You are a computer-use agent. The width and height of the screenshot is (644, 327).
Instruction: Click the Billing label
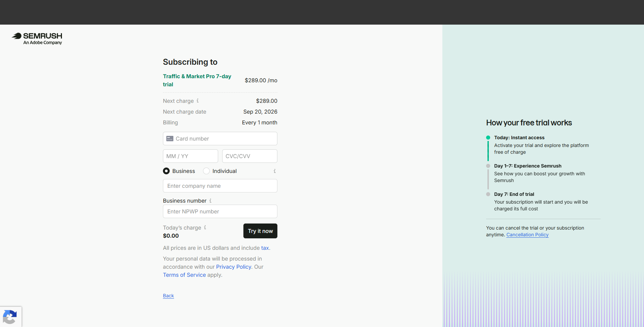pyautogui.click(x=170, y=122)
